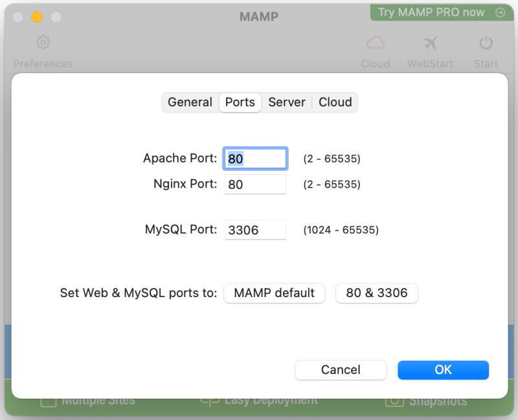The image size is (518, 420).
Task: Click the MySQL Port label
Action: tap(181, 229)
